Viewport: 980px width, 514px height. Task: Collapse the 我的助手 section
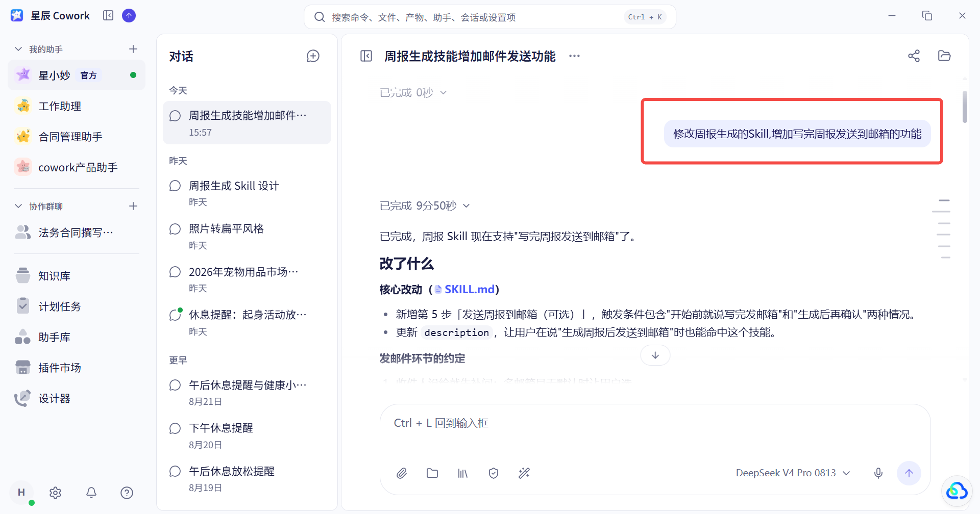pyautogui.click(x=18, y=49)
